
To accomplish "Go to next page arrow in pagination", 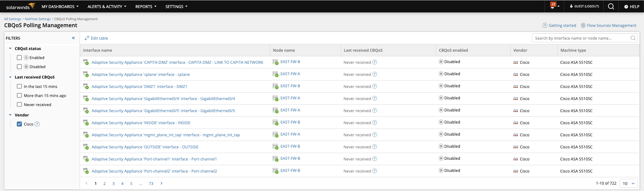I will pos(161,183).
